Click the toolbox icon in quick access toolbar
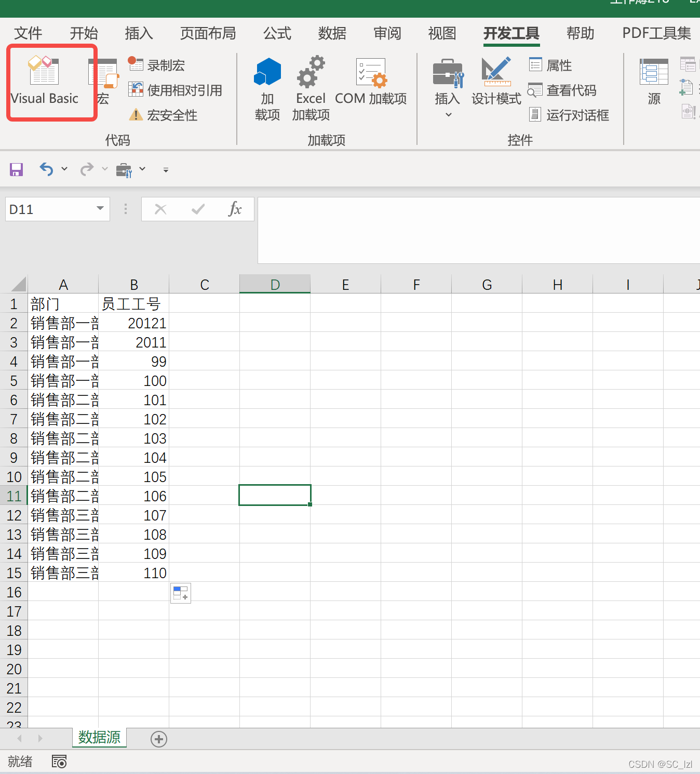This screenshot has width=700, height=774. [x=124, y=170]
